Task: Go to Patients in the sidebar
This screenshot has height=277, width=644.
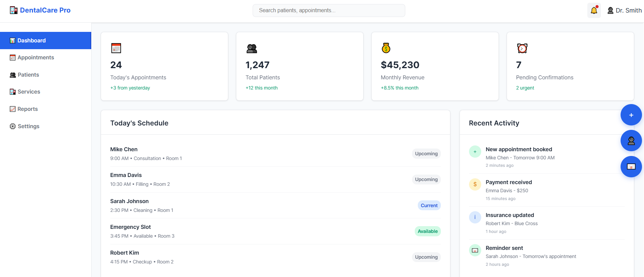Action: point(28,75)
